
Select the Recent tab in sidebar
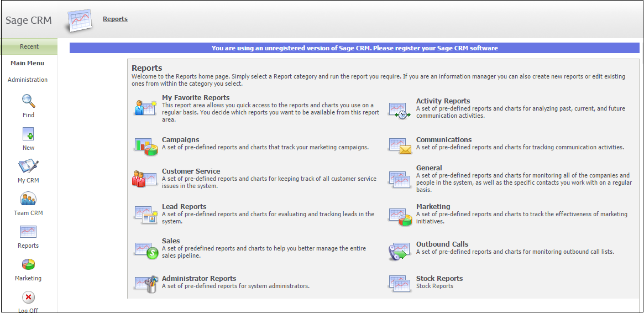29,47
